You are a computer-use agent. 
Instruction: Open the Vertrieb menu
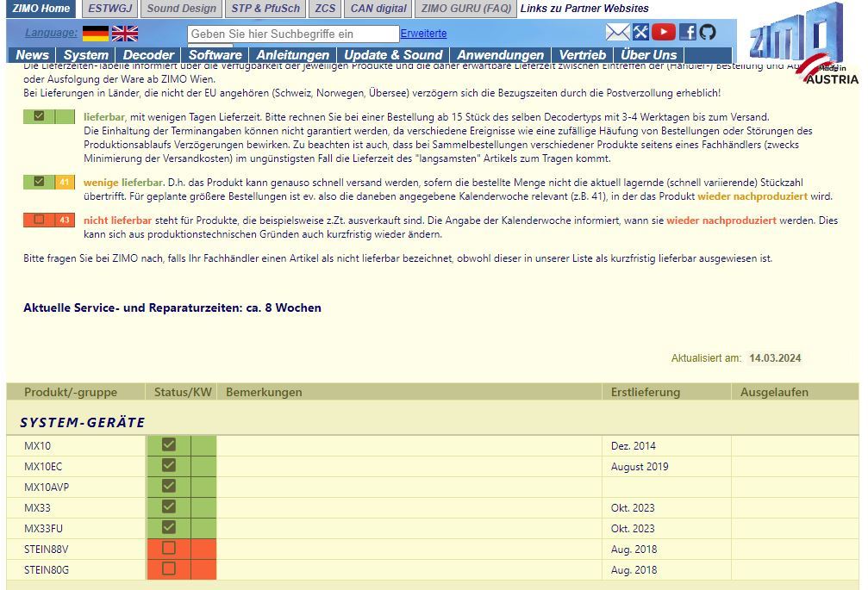coord(583,55)
